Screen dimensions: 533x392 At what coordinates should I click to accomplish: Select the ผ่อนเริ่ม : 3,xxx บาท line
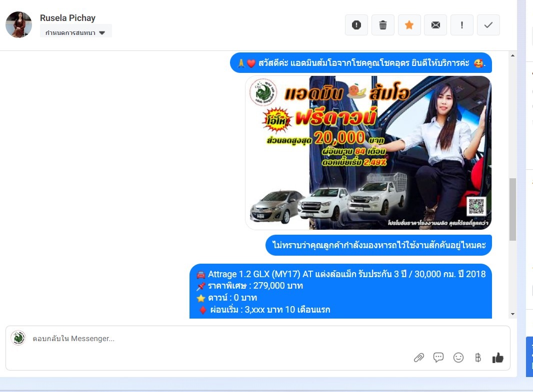(x=264, y=310)
